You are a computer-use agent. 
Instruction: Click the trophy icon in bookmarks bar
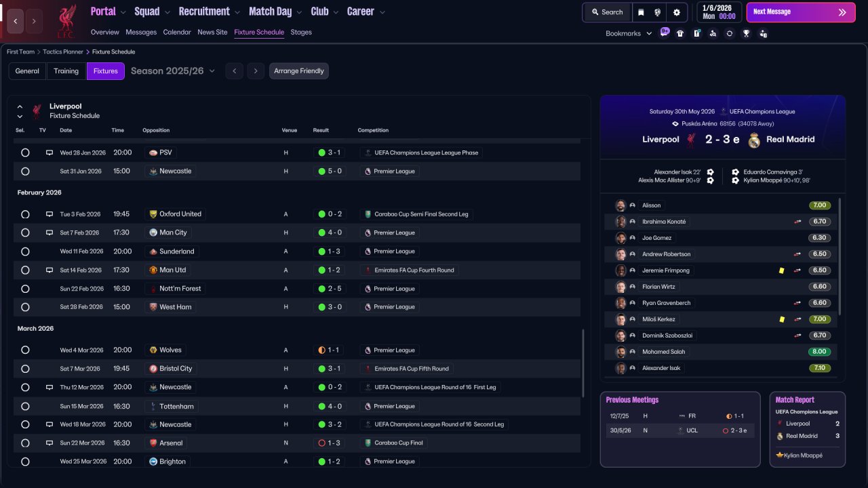click(746, 33)
